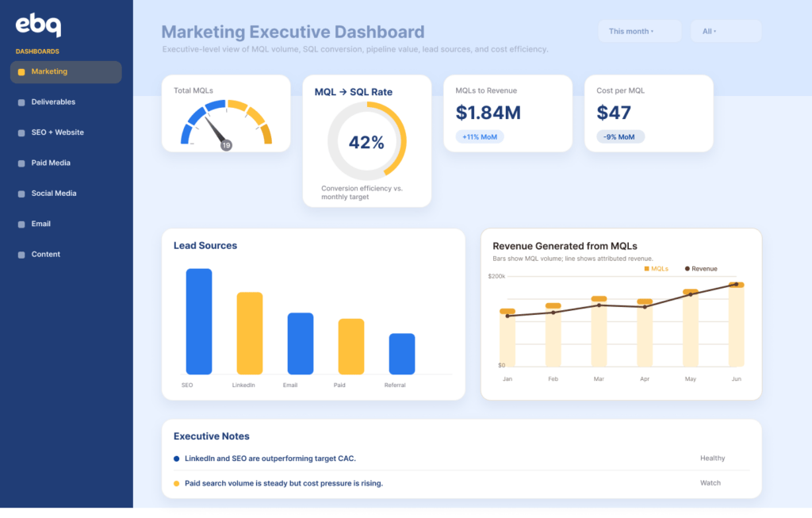Click the May revenue data point
812x518 pixels.
[691, 294]
